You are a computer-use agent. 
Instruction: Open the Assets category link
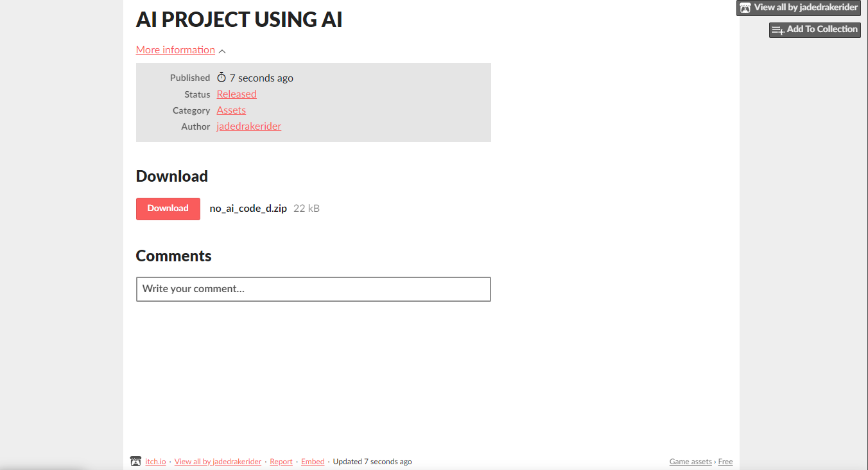pos(231,110)
